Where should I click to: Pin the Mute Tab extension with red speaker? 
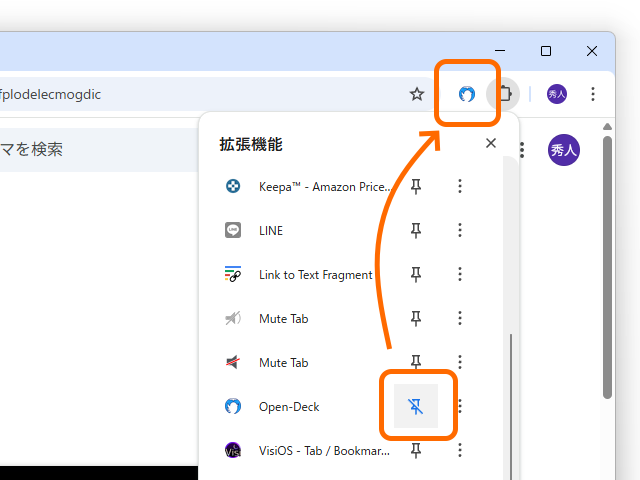click(416, 362)
